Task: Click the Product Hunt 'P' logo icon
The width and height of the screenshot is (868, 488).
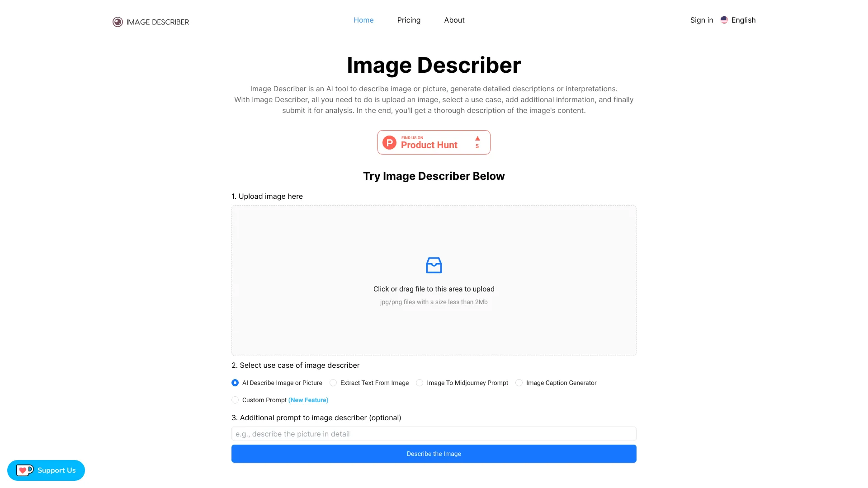Action: 390,142
